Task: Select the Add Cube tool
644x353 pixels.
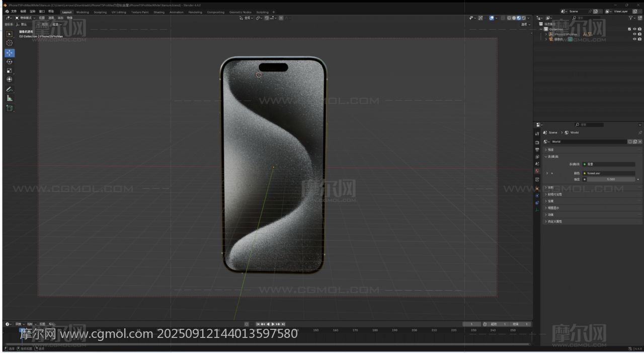Action: (10, 108)
